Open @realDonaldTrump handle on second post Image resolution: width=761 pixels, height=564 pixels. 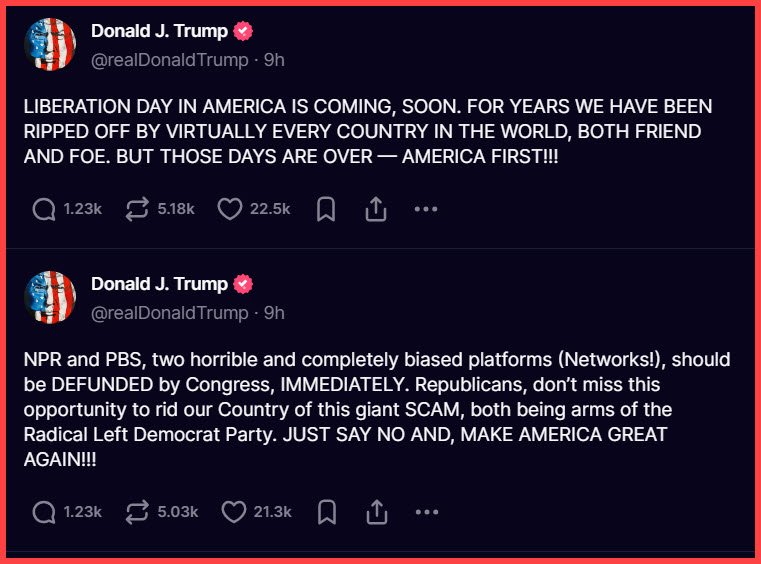click(169, 313)
